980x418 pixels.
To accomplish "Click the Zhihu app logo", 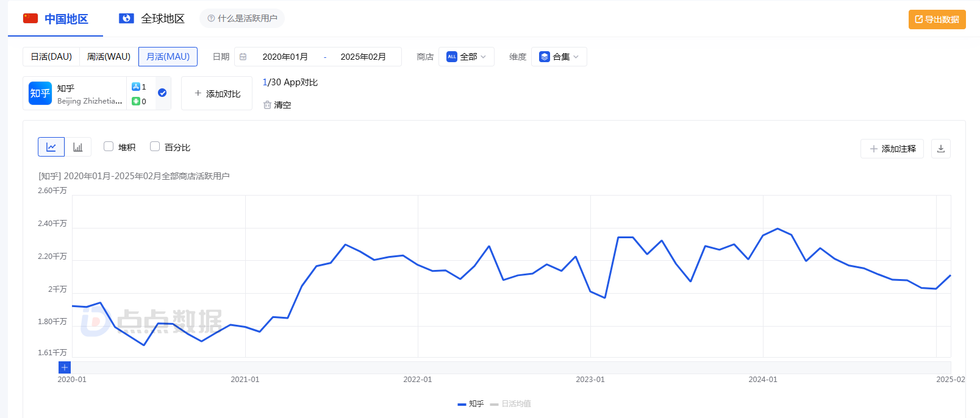I will point(40,93).
